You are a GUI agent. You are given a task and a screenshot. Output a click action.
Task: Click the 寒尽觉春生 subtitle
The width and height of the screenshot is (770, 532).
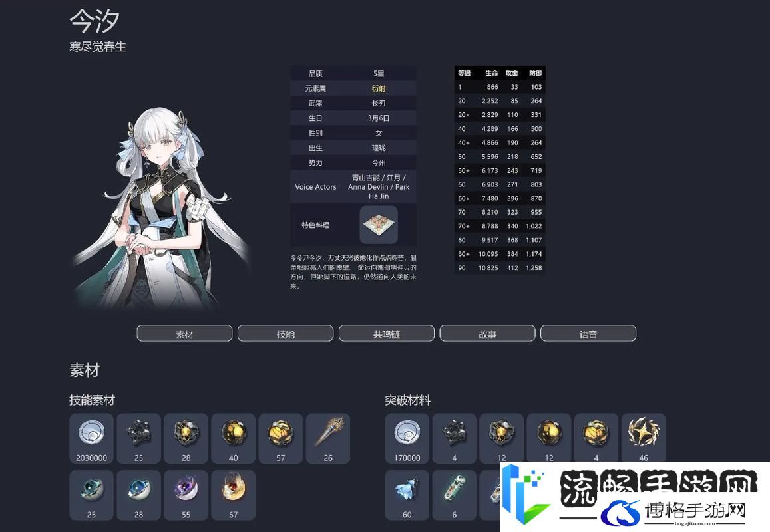tap(98, 47)
